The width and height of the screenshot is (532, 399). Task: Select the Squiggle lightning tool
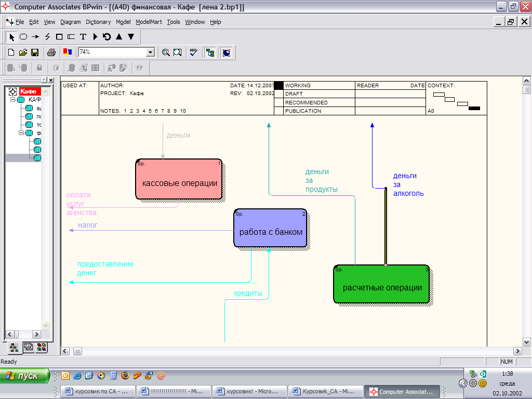click(47, 37)
